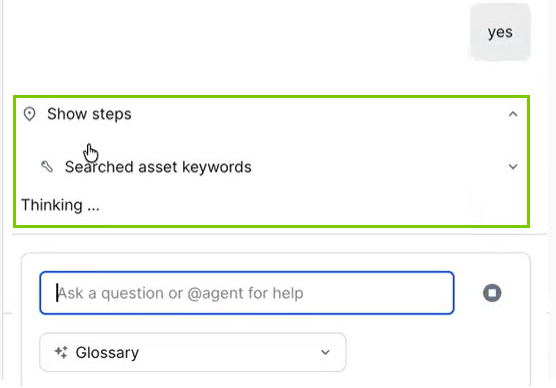556x388 pixels.
Task: Click the Show steps label
Action: 89,114
